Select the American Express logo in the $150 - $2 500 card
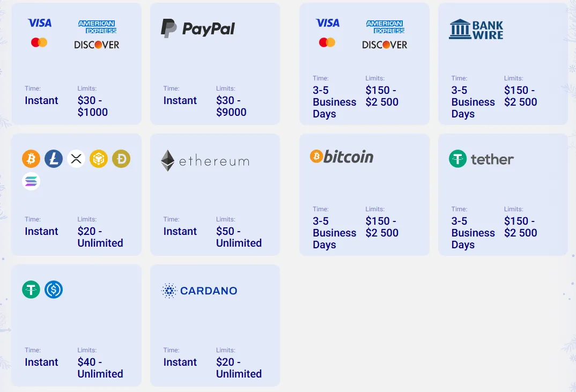Viewport: 576px width, 392px height. (x=385, y=27)
